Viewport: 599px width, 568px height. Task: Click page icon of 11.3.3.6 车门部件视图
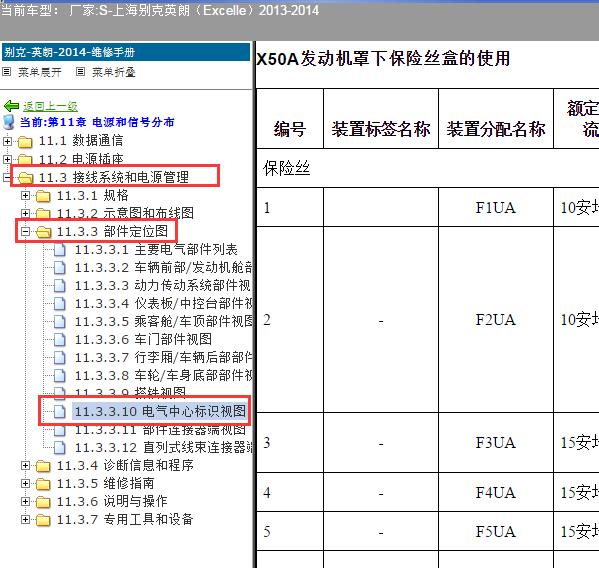[x=60, y=340]
